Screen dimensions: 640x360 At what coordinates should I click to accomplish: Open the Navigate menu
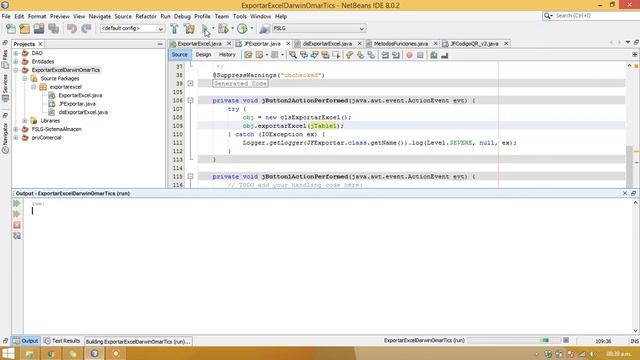[100, 16]
